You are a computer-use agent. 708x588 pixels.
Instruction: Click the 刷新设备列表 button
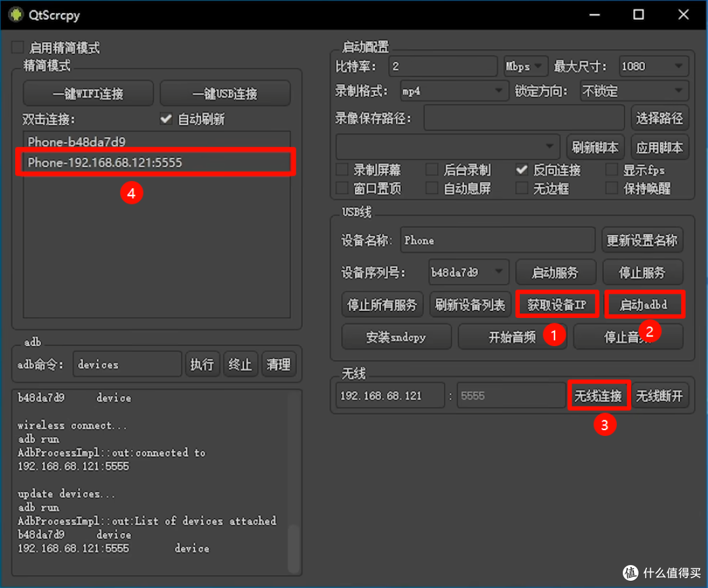click(x=469, y=305)
